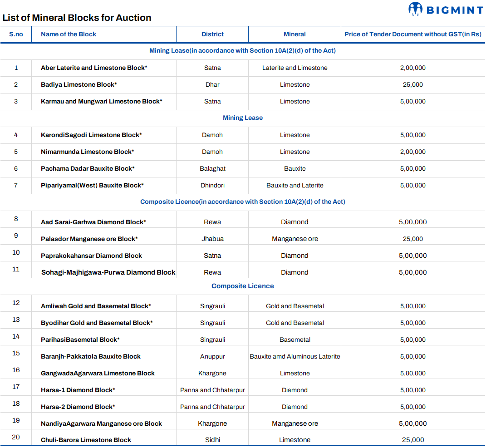Click 'Chuli-Barora Limestone Block' name
The image size is (486, 448).
tap(86, 440)
